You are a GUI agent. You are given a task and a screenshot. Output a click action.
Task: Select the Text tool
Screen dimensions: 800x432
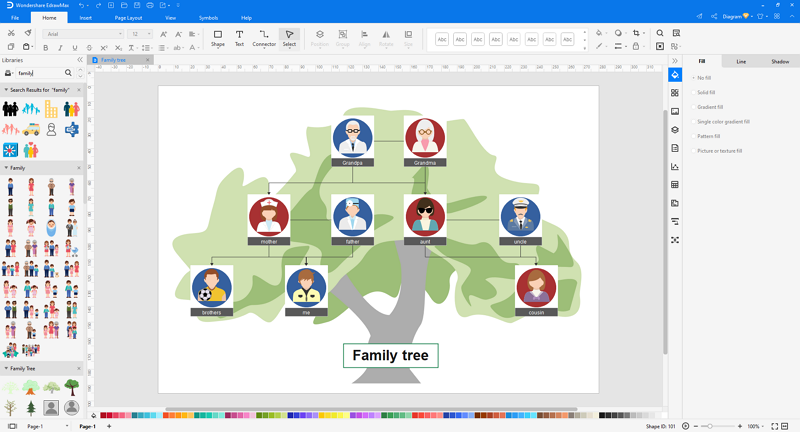pos(239,38)
